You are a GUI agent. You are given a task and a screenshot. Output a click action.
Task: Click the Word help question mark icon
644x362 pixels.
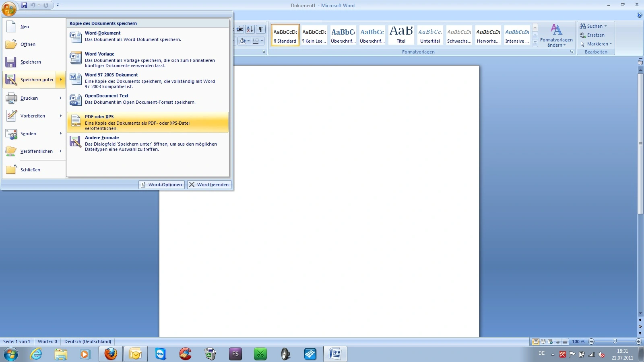coord(640,15)
